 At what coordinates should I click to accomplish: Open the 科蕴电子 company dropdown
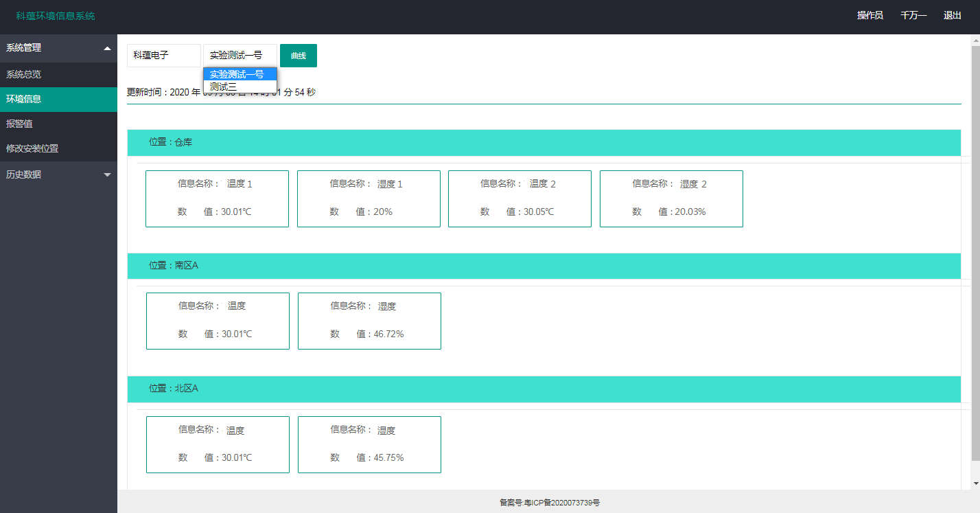coord(164,56)
